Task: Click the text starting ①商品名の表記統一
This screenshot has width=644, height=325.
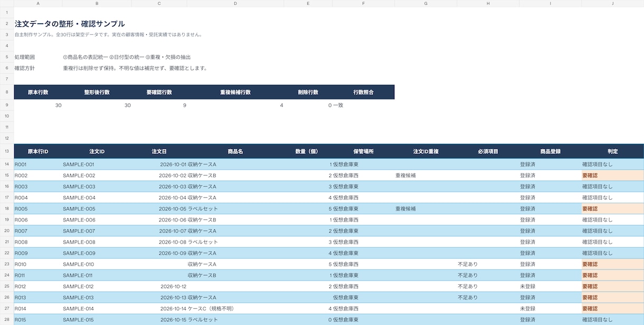Action: (126, 57)
